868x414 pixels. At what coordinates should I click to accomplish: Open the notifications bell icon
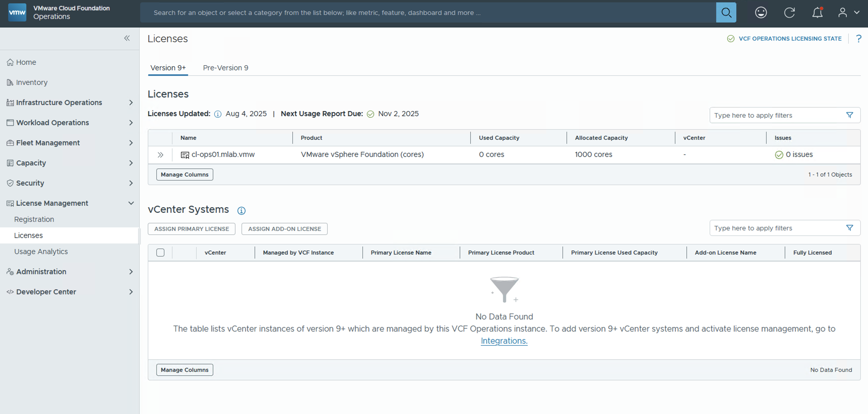coord(817,12)
